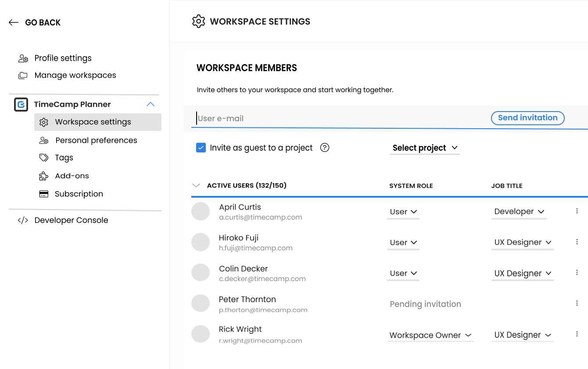Open the three-dot menu for Peter Thornton
588x369 pixels.
click(x=577, y=303)
